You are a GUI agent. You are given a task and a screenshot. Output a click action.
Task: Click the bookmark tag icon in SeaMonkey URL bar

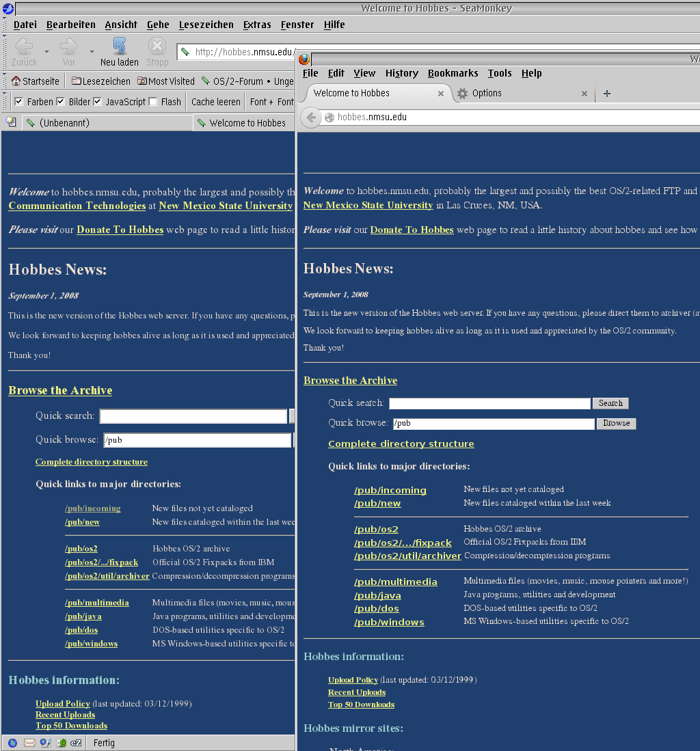click(x=185, y=52)
